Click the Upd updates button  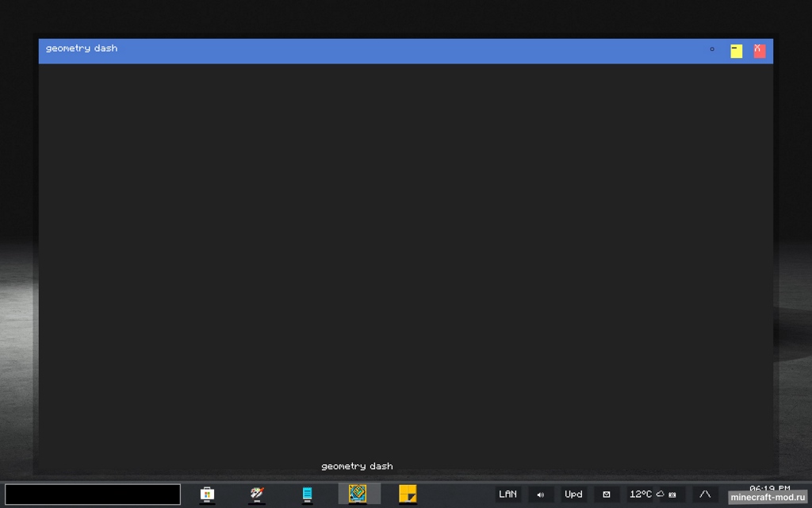[x=573, y=495]
